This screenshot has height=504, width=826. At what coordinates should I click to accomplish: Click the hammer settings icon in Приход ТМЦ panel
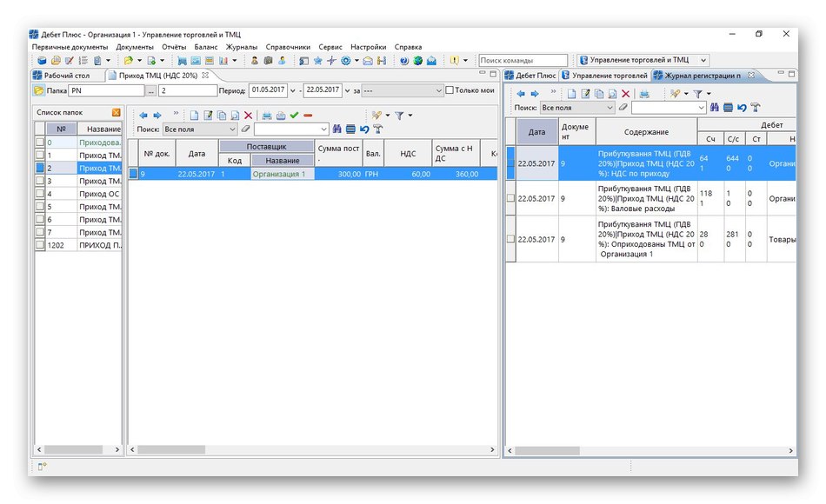click(x=377, y=129)
